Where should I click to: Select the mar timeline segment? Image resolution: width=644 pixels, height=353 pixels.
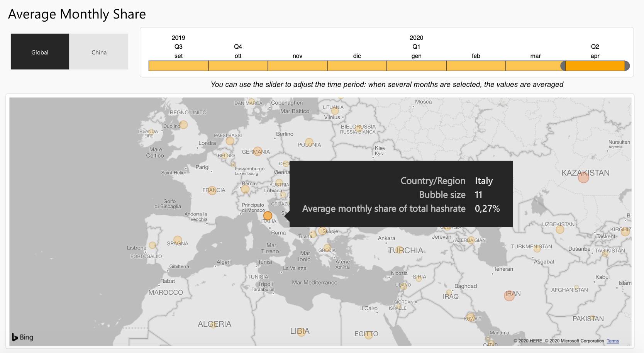pyautogui.click(x=535, y=66)
